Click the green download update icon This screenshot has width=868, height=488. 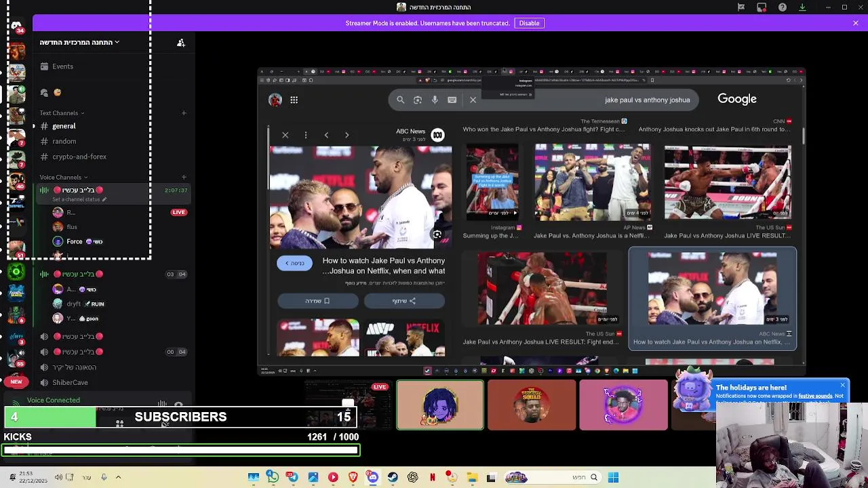(802, 7)
